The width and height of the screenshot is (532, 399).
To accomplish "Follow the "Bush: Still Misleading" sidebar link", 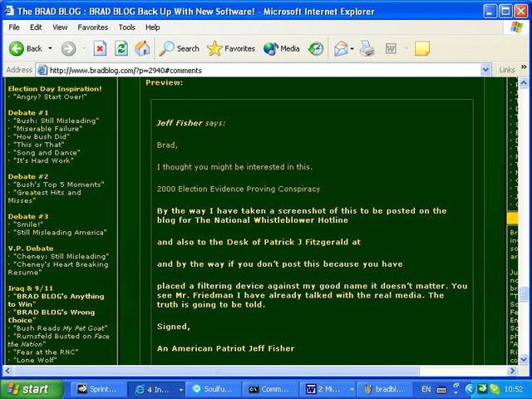I will coord(56,121).
